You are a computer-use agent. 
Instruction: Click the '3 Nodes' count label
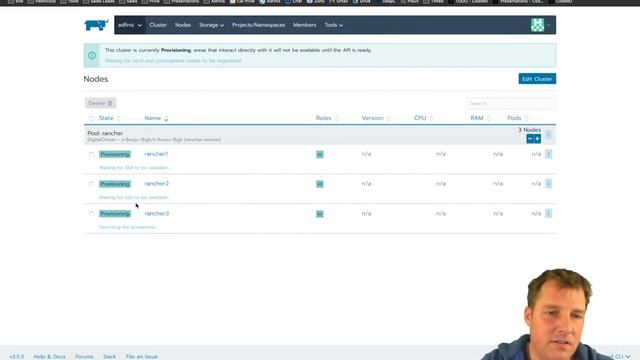point(529,130)
